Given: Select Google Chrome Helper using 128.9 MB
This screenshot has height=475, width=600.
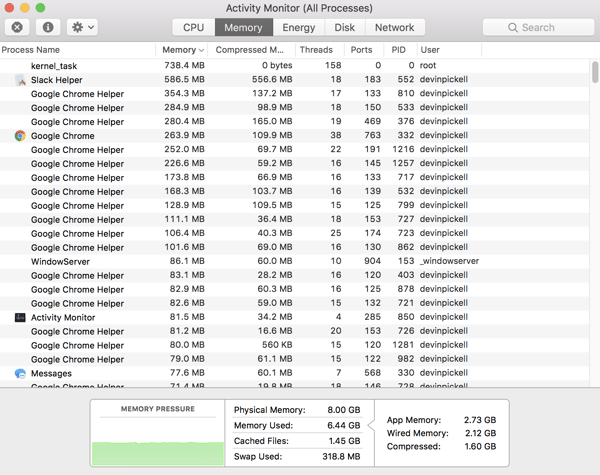Looking at the screenshot, I should click(294, 206).
